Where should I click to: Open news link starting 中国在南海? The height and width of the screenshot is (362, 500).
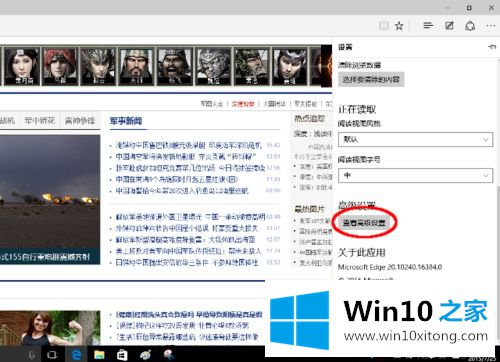click(177, 179)
